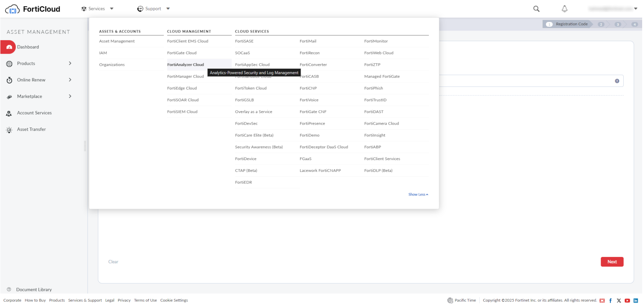The width and height of the screenshot is (644, 308).
Task: Select FortiAnalyzer Cloud from menu
Action: point(185,65)
